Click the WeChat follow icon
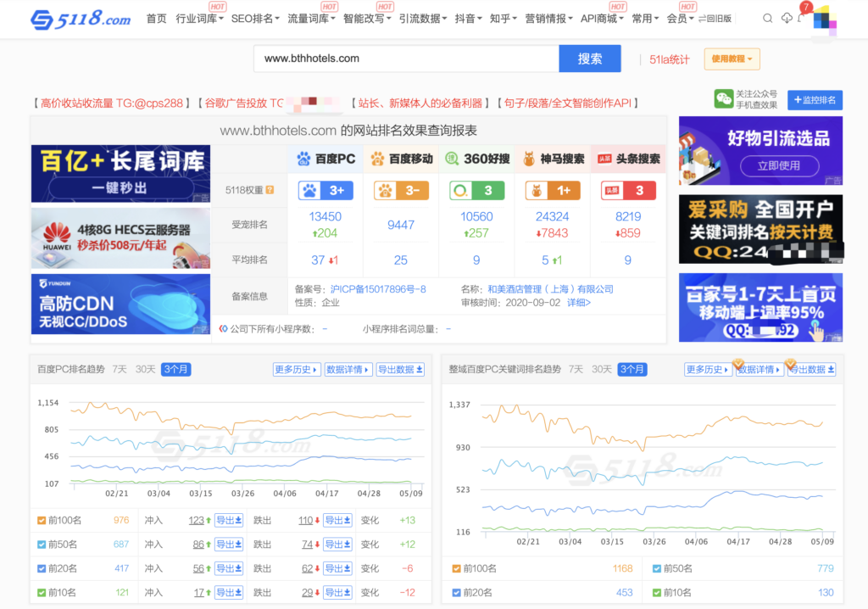The image size is (868, 609). pos(724,99)
